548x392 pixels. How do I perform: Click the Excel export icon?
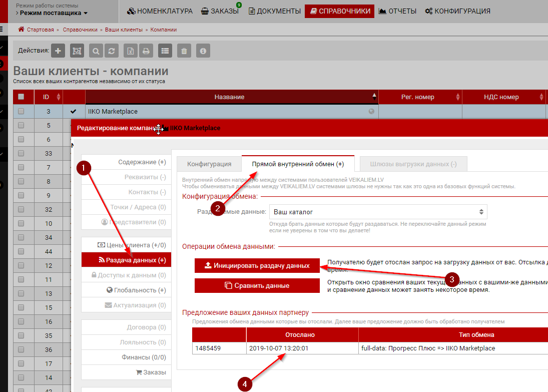tap(130, 51)
